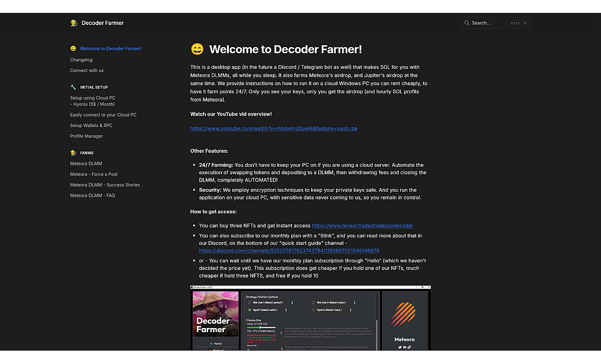The image size is (601, 364).
Task: Click the Meteora striped orange logo
Action: (403, 315)
